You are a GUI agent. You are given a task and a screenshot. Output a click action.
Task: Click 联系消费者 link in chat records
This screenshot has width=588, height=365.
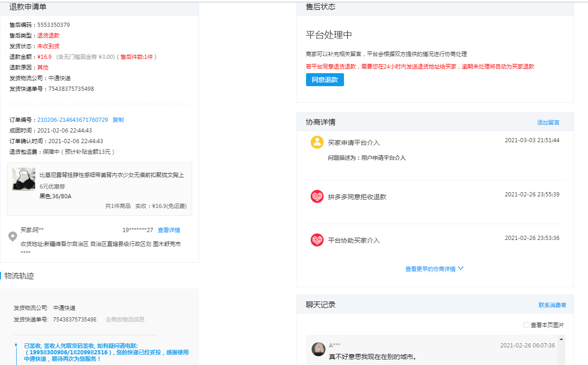tap(552, 305)
